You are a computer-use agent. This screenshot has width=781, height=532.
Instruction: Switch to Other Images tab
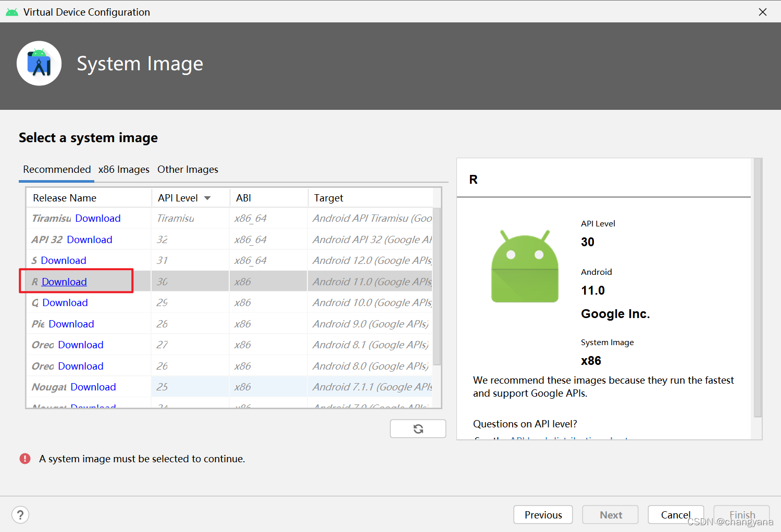188,169
